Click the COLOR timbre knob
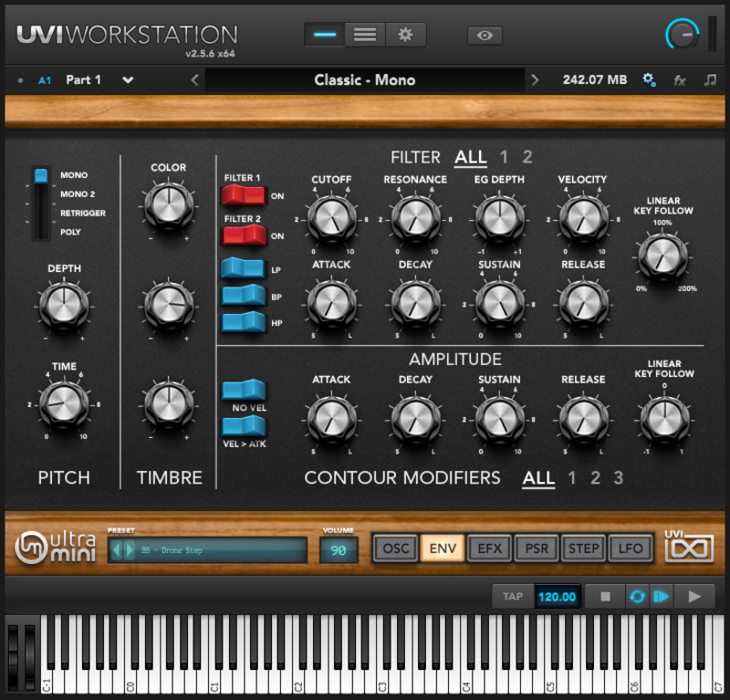Viewport: 730px width, 700px height. (169, 205)
